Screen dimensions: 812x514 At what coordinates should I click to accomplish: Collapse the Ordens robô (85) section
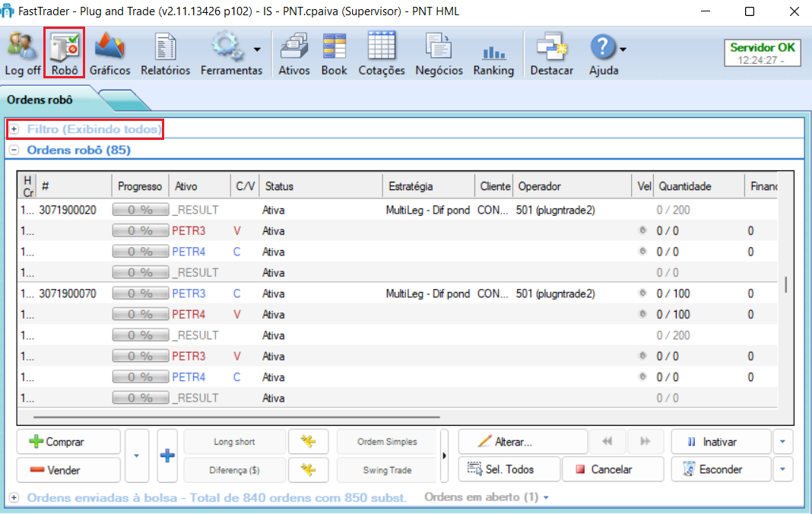point(14,150)
